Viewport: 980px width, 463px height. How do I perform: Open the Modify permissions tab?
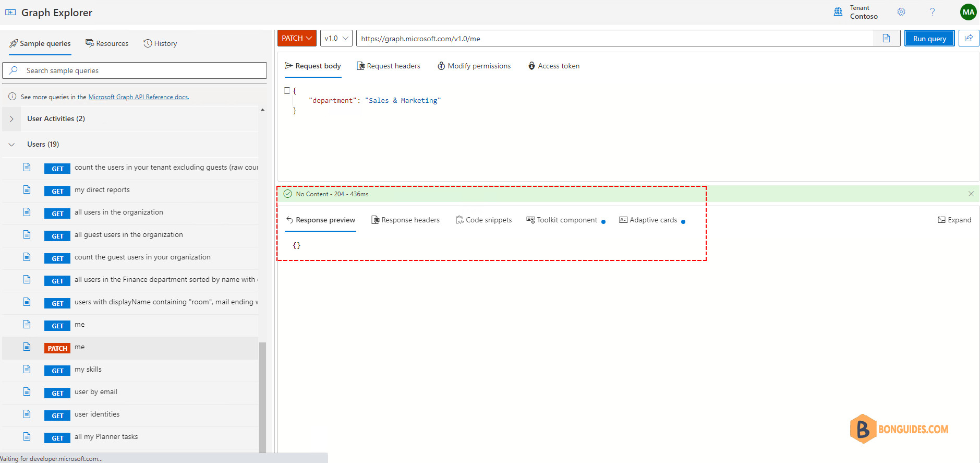pos(474,66)
